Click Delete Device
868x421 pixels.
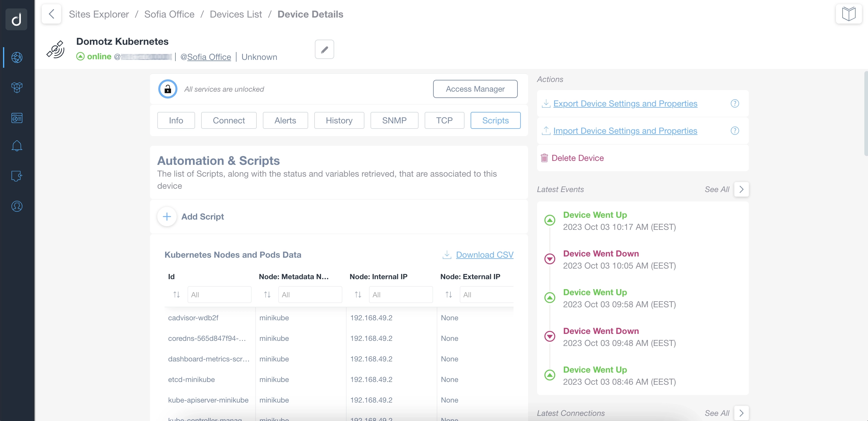[577, 158]
